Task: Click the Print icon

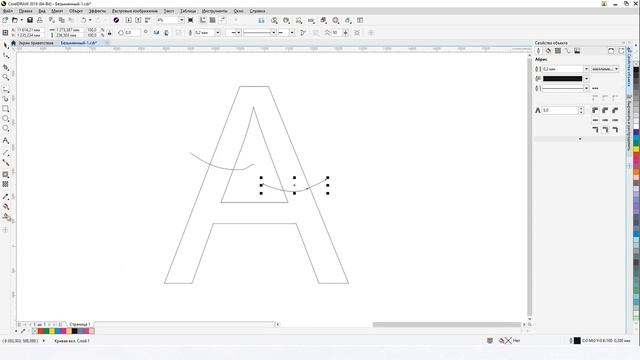Action: 40,20
